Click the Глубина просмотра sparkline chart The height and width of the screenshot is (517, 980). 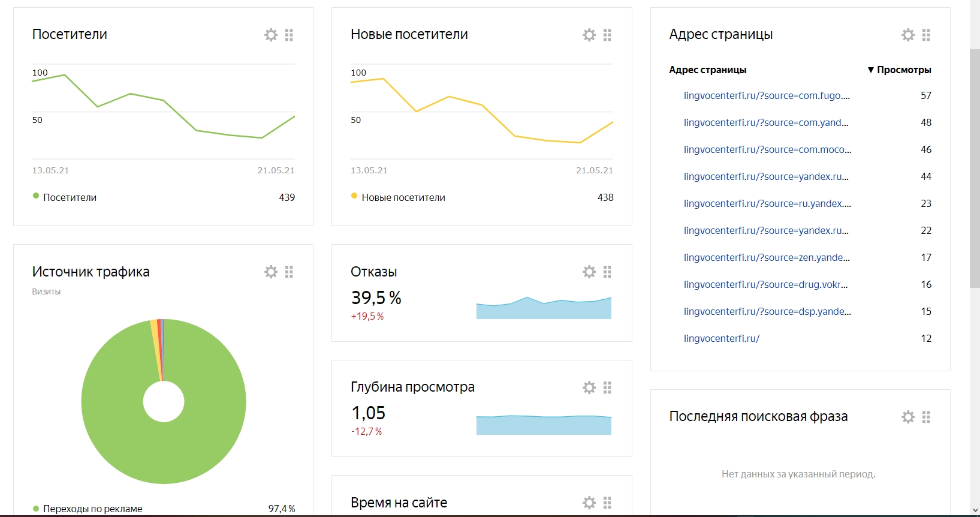coord(544,425)
